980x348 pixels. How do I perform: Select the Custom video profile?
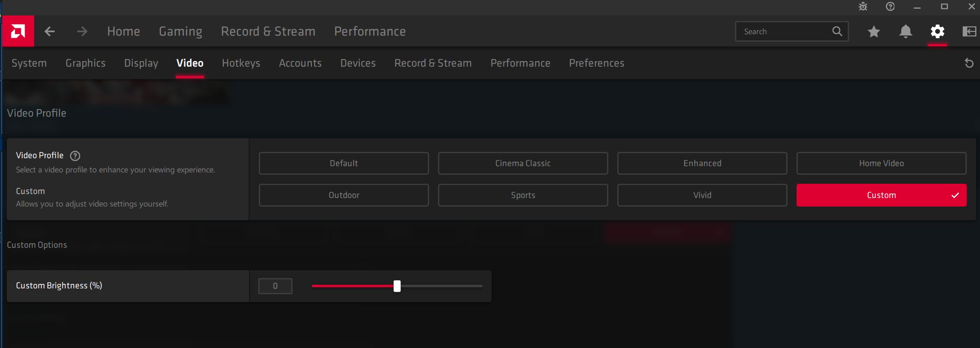[x=881, y=195]
